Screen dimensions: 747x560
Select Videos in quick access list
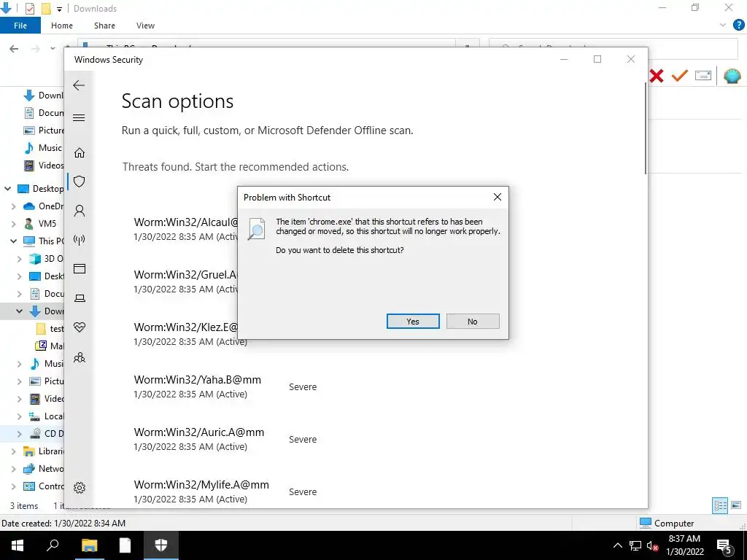pos(43,166)
